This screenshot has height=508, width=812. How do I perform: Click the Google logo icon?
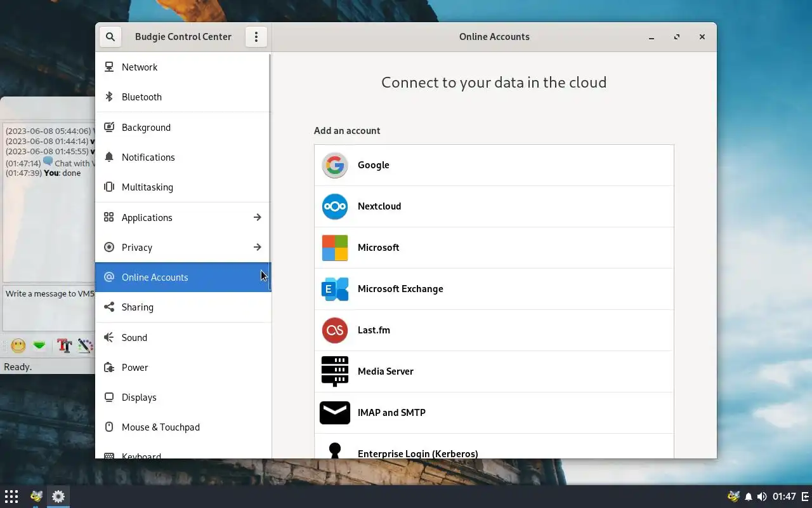tap(335, 165)
